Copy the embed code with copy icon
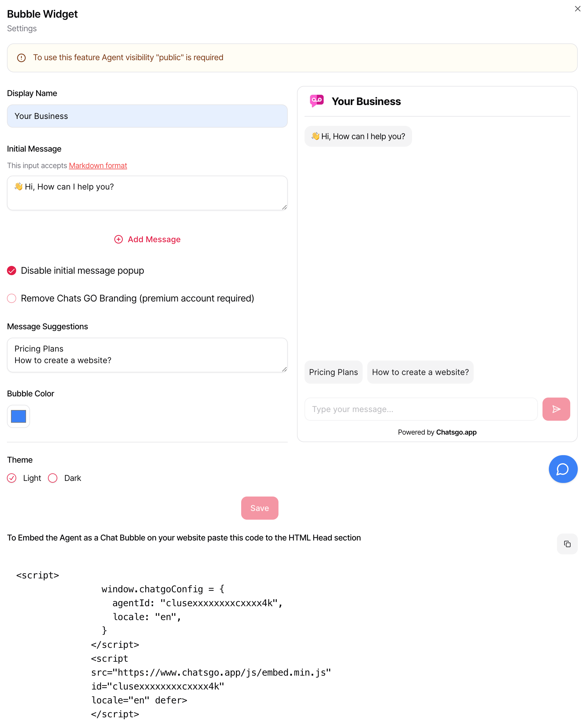585x728 pixels. pos(567,544)
